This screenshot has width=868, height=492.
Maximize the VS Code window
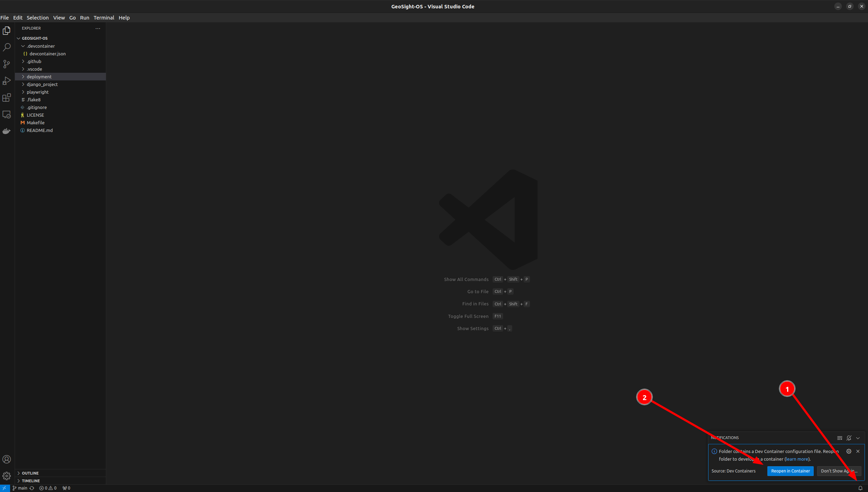tap(850, 7)
